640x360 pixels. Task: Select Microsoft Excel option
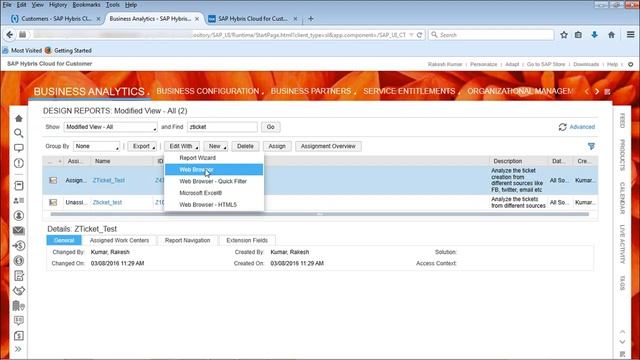[x=214, y=193]
